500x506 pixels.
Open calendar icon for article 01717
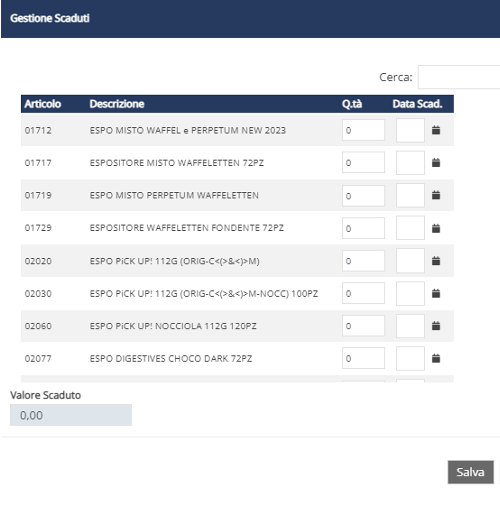[x=436, y=163]
